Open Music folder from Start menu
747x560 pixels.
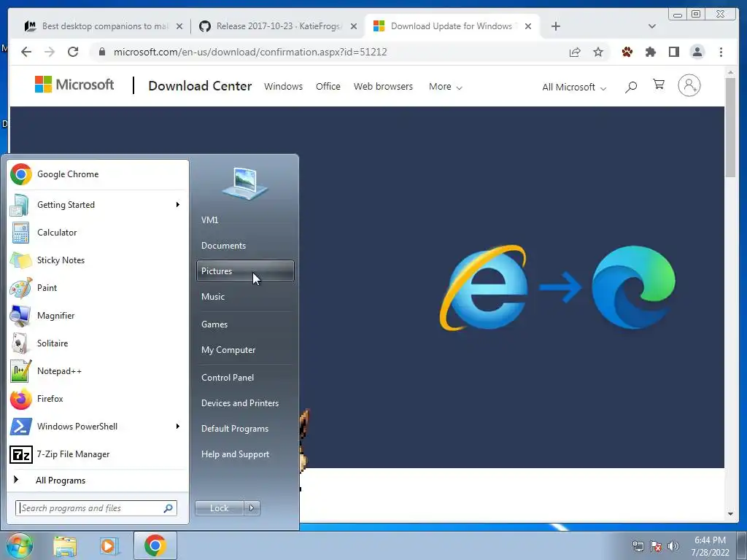[245, 297]
